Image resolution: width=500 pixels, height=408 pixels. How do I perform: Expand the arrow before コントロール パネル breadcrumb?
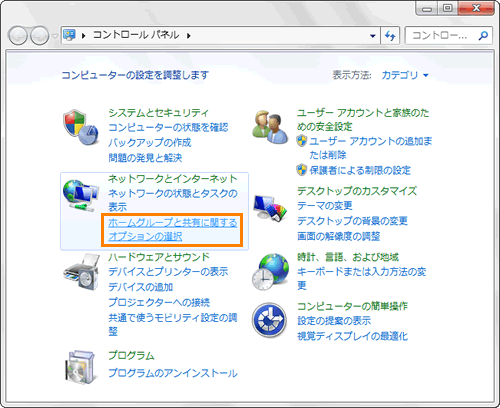(x=84, y=36)
